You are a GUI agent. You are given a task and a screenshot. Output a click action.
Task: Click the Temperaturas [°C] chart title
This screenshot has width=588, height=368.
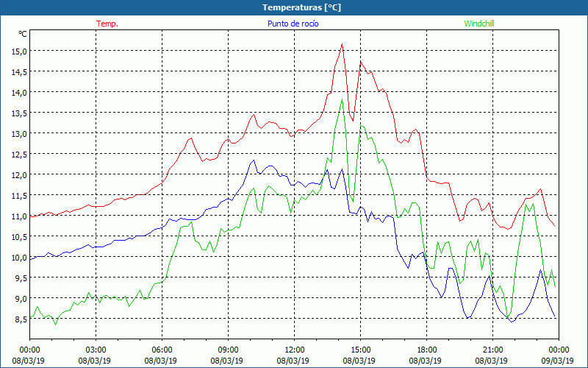(x=301, y=7)
